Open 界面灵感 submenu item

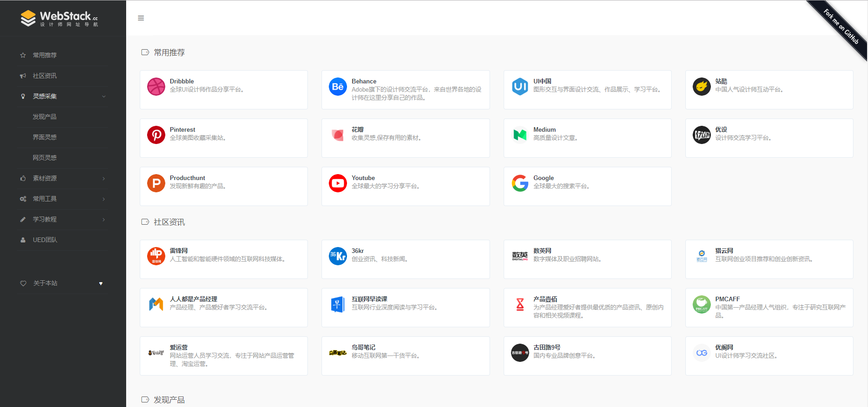tap(45, 137)
